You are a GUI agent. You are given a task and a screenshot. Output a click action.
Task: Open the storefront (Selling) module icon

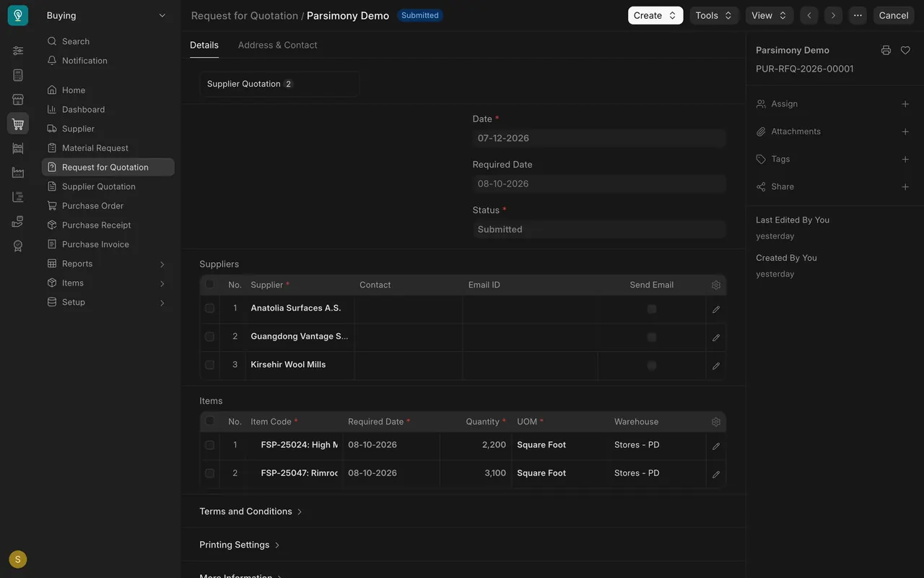coord(18,100)
